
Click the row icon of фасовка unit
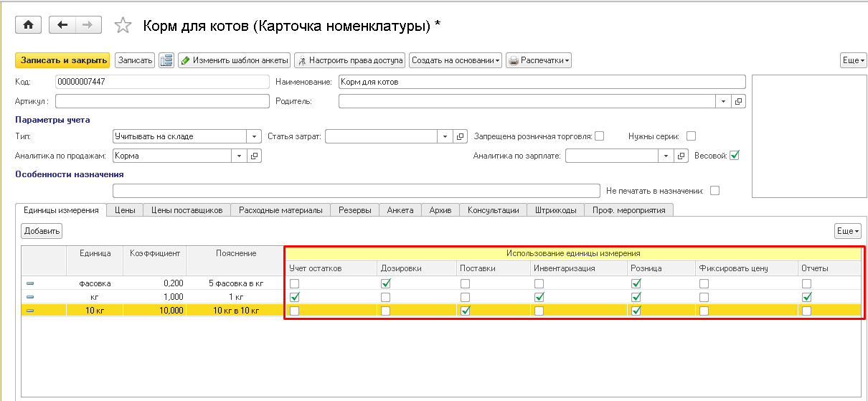click(x=30, y=284)
